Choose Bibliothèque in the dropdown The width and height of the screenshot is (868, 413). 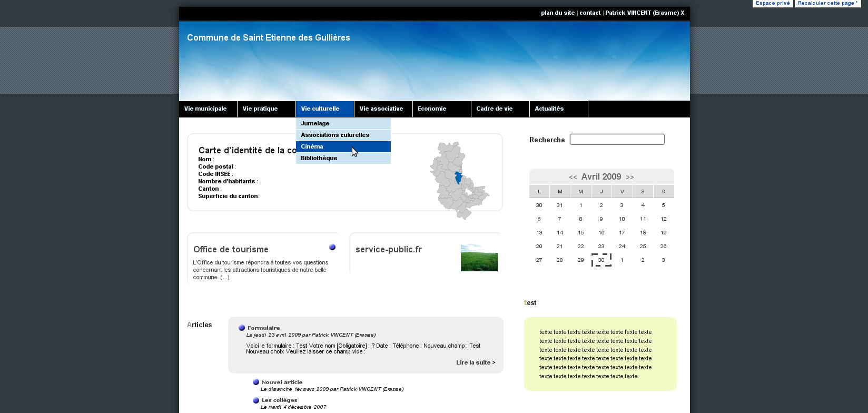319,158
